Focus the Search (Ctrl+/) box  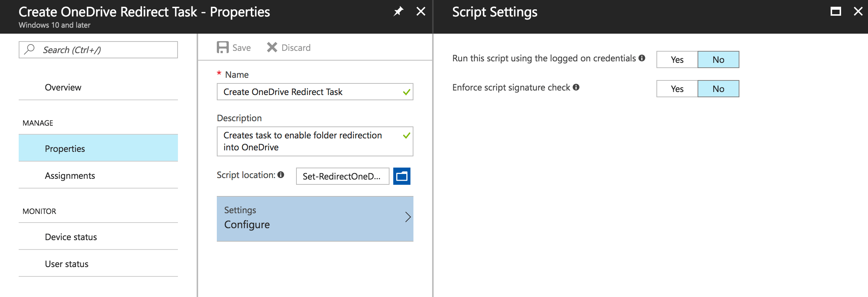98,50
